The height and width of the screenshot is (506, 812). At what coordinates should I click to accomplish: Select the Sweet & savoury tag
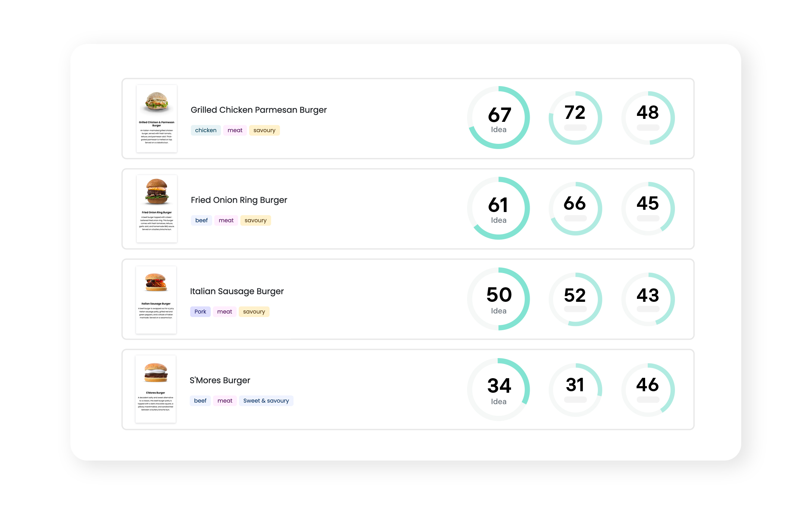pos(266,401)
